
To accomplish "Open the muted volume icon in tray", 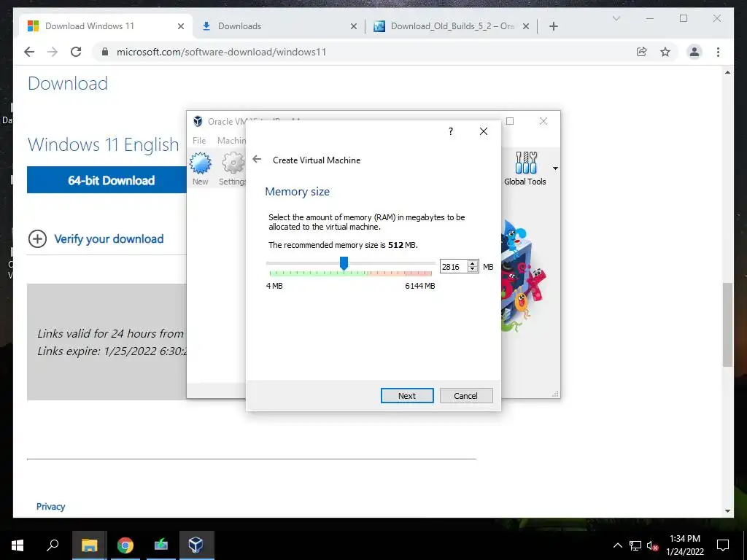I will (653, 545).
